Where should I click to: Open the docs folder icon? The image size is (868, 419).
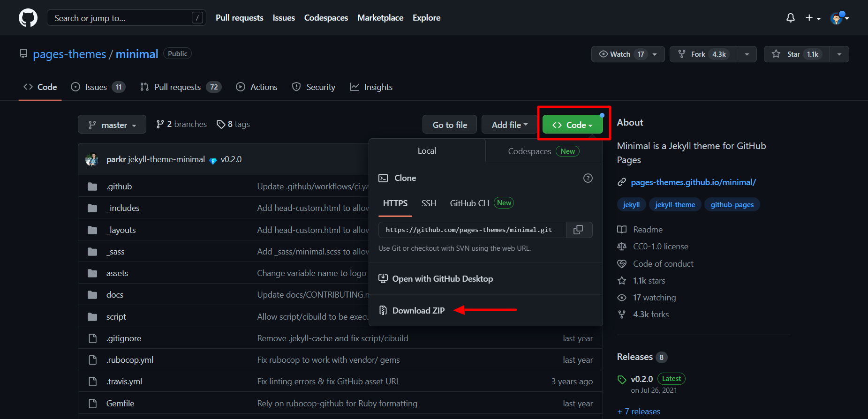[x=92, y=295]
